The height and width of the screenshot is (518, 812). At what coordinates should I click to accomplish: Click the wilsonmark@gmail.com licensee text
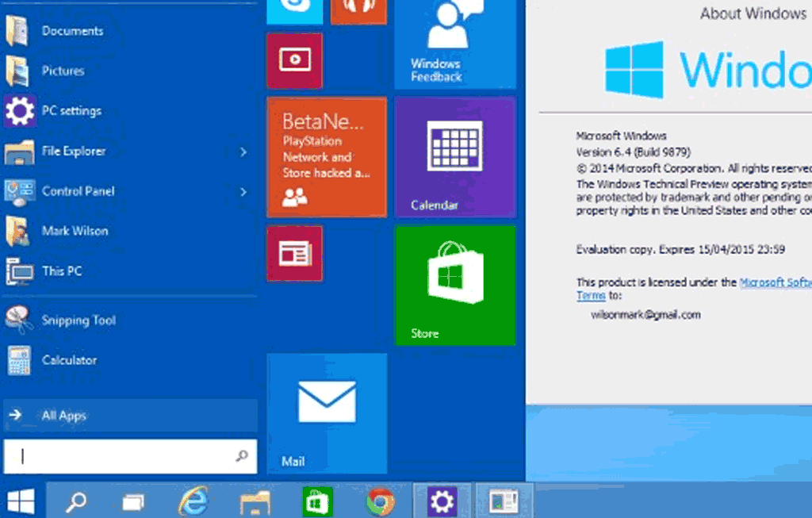click(x=645, y=315)
